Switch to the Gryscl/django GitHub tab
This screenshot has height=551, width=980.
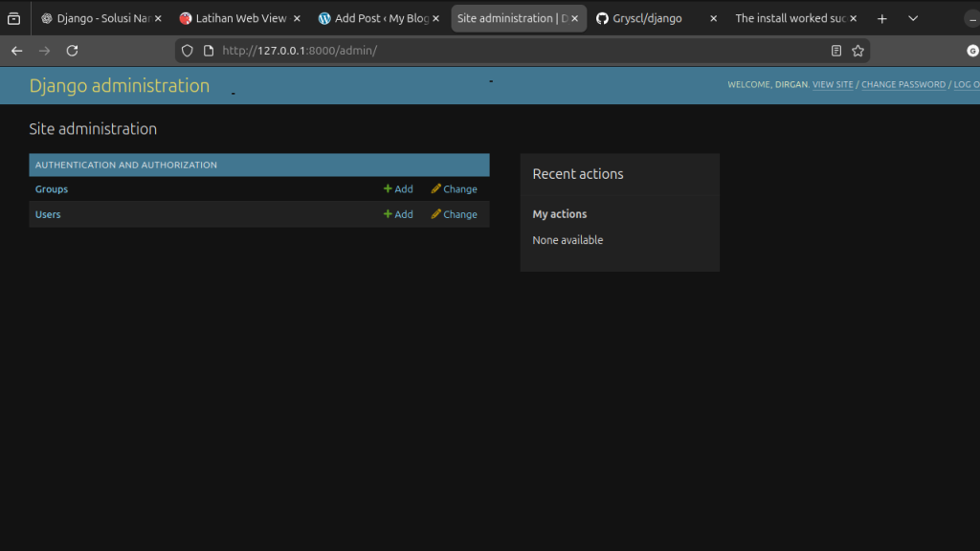[x=648, y=18]
